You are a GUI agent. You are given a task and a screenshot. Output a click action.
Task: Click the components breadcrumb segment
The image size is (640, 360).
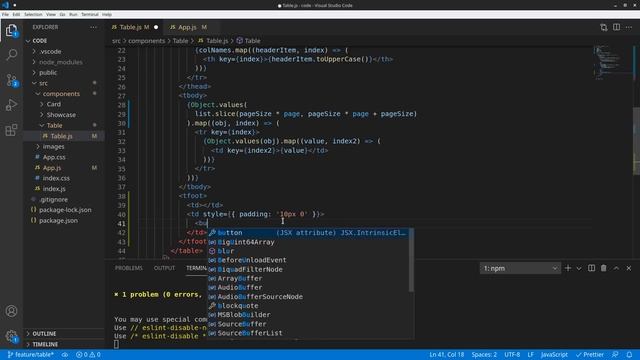pyautogui.click(x=147, y=41)
